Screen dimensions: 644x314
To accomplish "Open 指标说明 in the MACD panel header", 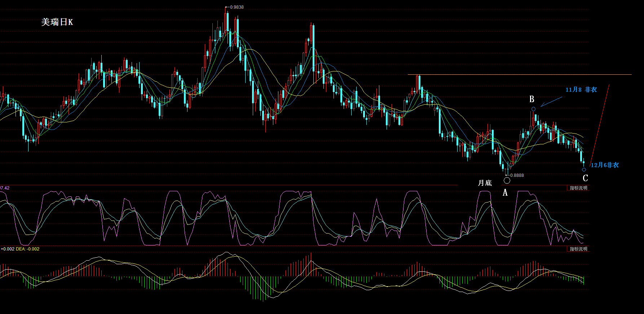I will (x=578, y=249).
